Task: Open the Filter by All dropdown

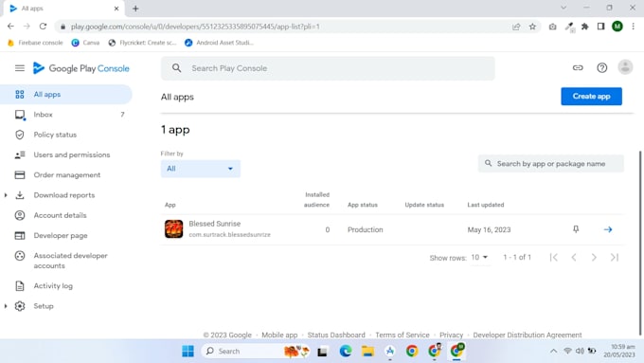Action: click(x=201, y=169)
